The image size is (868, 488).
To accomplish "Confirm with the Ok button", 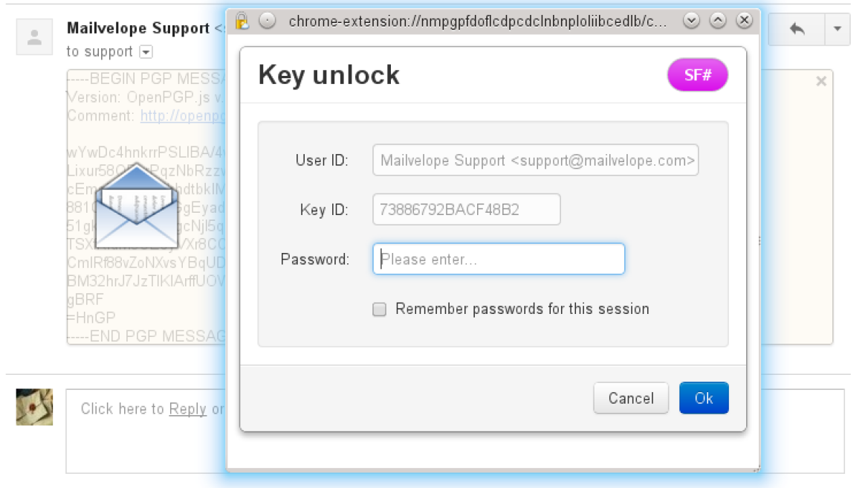I will 703,398.
